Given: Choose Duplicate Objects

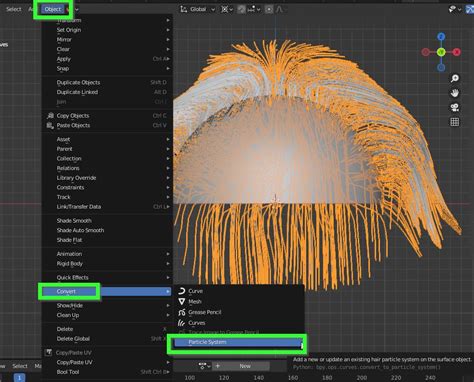Looking at the screenshot, I should 106,82.
